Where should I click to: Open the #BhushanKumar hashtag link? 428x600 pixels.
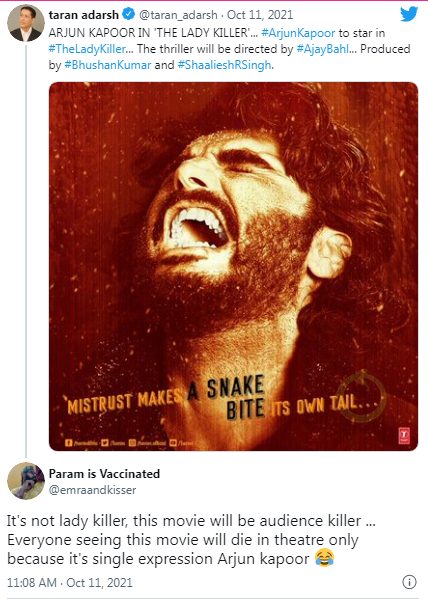pos(107,65)
